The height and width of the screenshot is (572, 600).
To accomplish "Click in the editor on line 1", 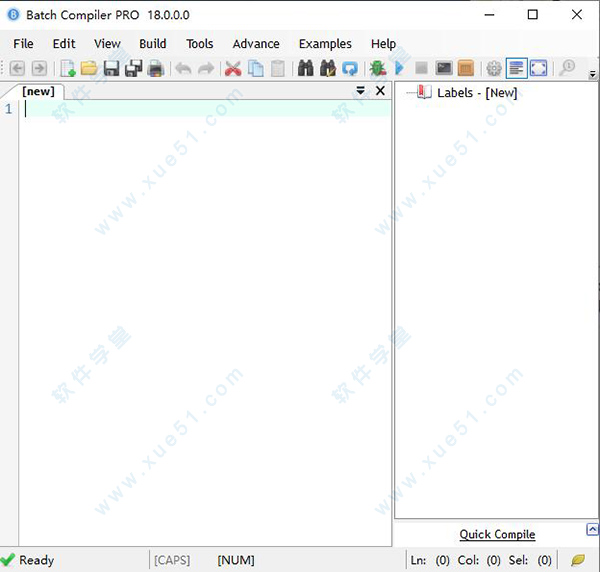I will point(205,109).
